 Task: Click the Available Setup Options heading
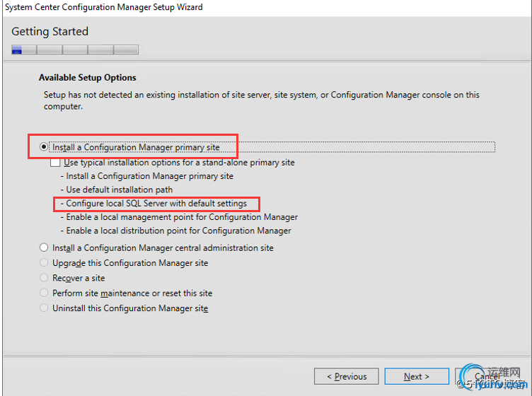[88, 78]
